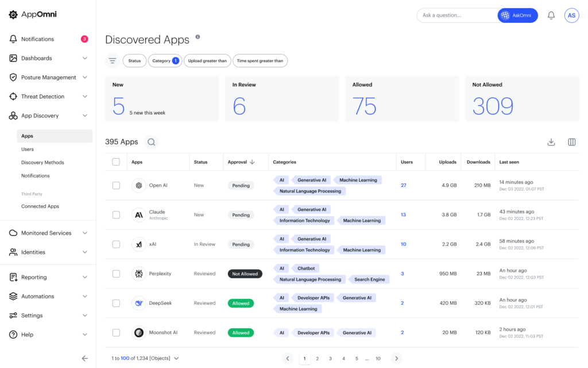
Task: Click the Claude app logo
Action: (x=139, y=215)
